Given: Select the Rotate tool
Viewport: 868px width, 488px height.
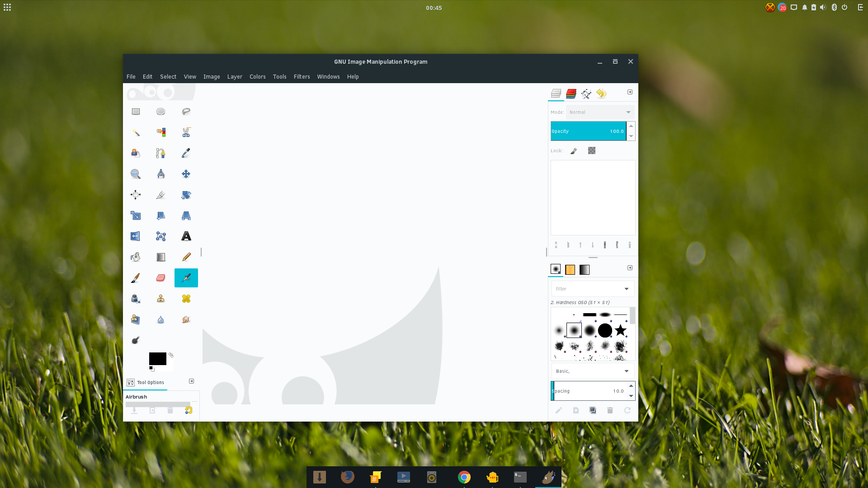Looking at the screenshot, I should tap(186, 195).
